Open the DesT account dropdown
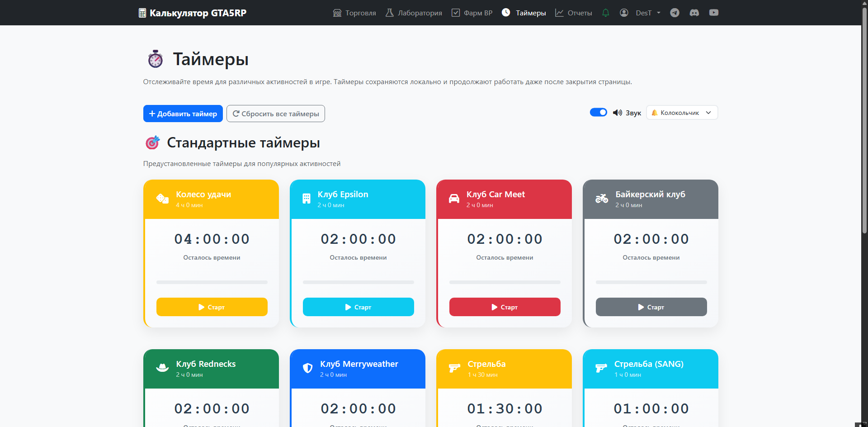868x427 pixels. point(648,13)
